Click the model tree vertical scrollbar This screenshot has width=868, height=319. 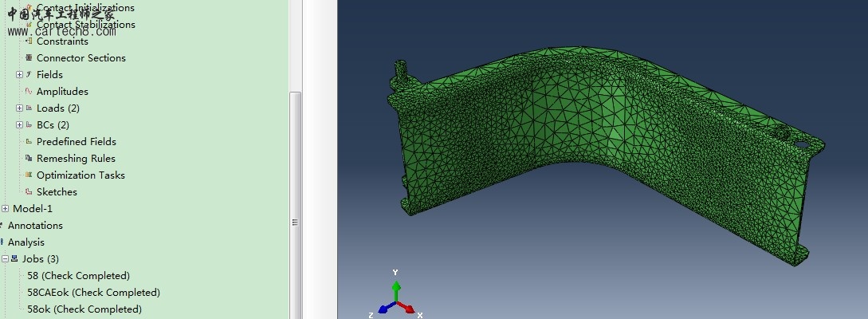[x=295, y=199]
